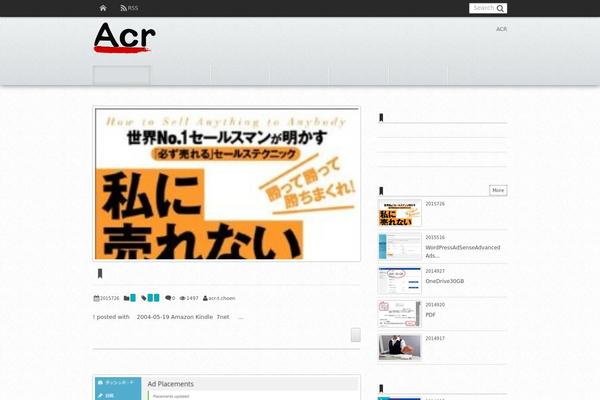Open the OneDrive30GB post link
This screenshot has width=600, height=400.
(x=445, y=281)
